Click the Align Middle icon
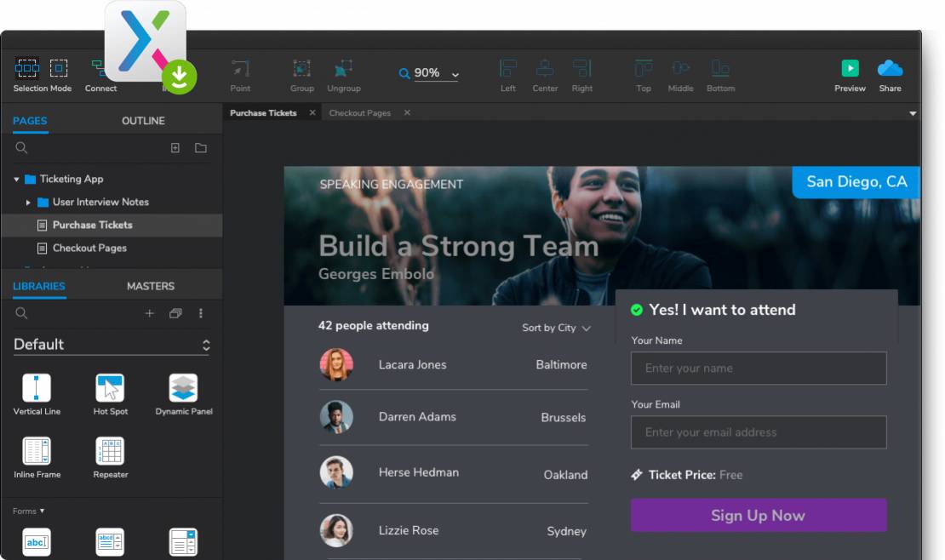Screen dimensions: 945x560 point(680,69)
